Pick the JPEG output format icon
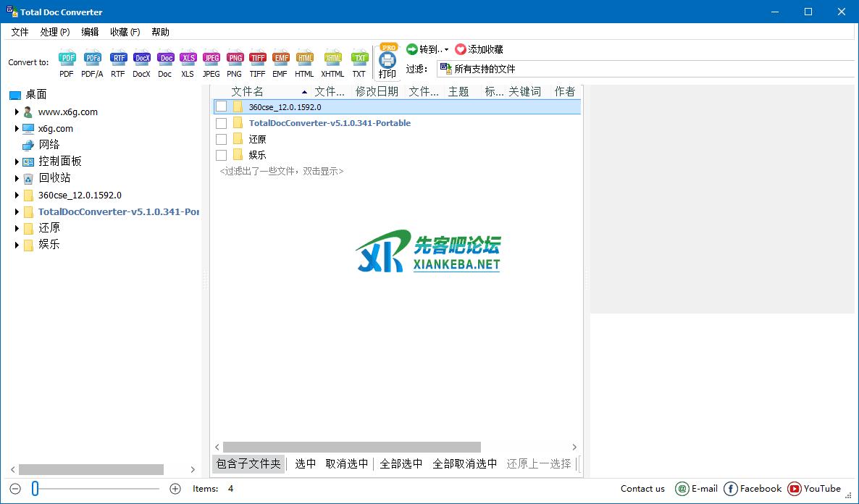This screenshot has height=504, width=859. (211, 59)
